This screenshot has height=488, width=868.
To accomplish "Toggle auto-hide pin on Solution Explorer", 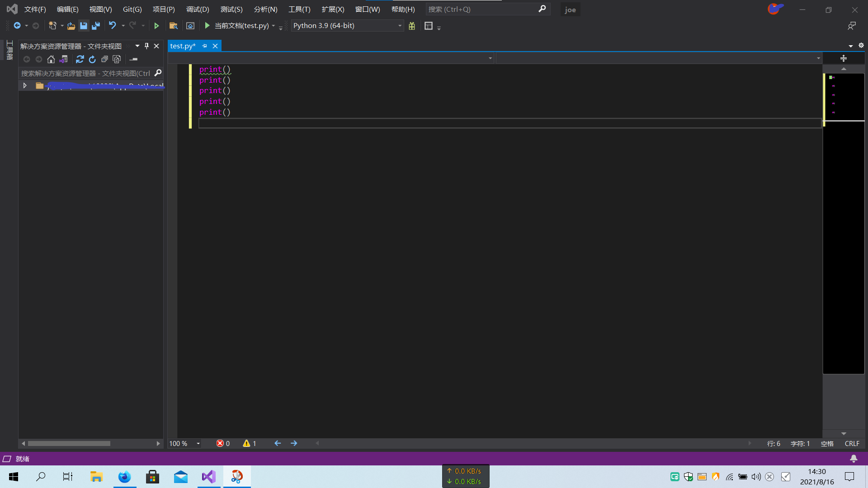I will 146,46.
